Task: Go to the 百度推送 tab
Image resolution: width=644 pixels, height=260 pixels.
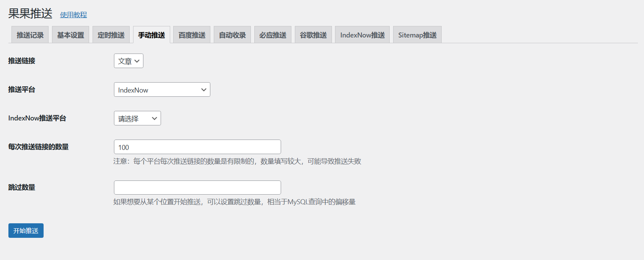Action: tap(192, 35)
